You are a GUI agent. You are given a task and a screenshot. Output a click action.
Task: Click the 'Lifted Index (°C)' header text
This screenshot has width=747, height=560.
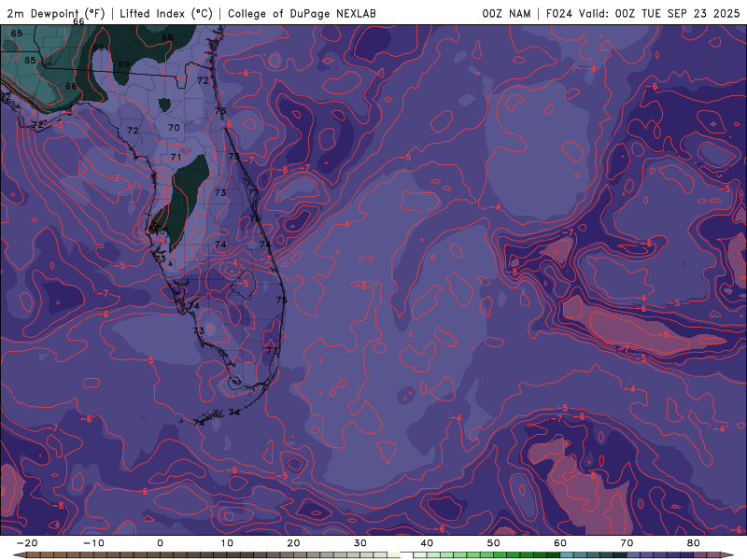click(x=166, y=13)
